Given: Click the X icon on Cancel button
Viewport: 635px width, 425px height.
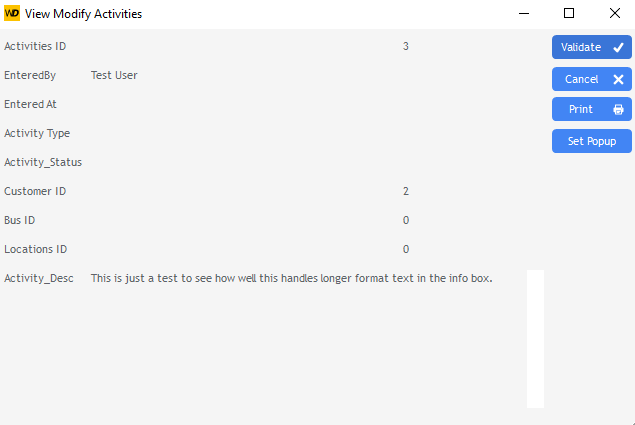Looking at the screenshot, I should click(x=618, y=80).
